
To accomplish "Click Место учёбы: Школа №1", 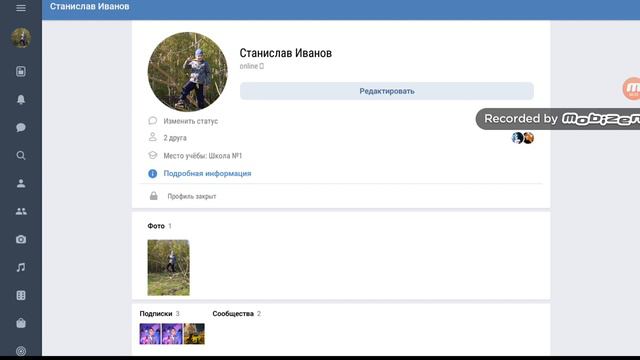I will point(202,156).
